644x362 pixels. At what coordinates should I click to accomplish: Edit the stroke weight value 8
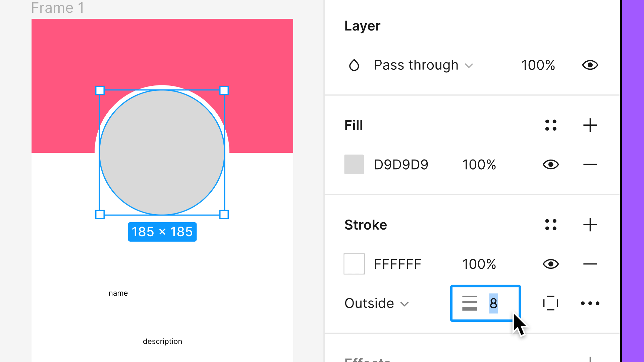point(493,303)
